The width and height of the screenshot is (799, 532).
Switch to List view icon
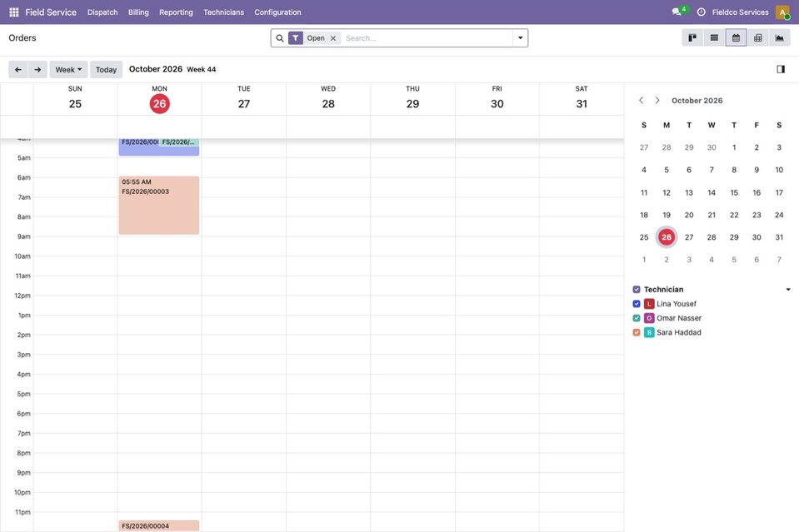[714, 37]
